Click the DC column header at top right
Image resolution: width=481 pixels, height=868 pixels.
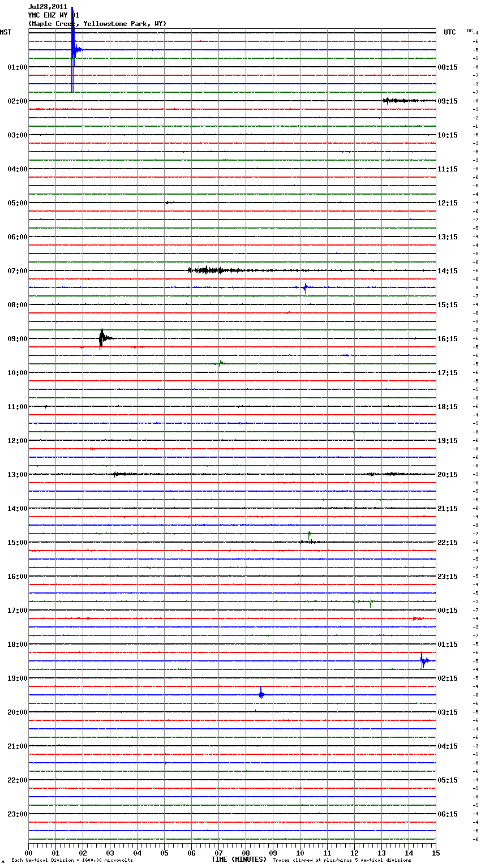470,31
